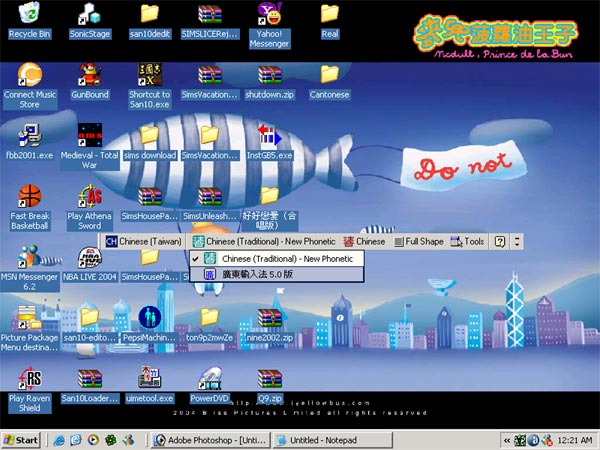Toggle Full Shape mode on language bar
600x450 pixels.
(x=419, y=241)
